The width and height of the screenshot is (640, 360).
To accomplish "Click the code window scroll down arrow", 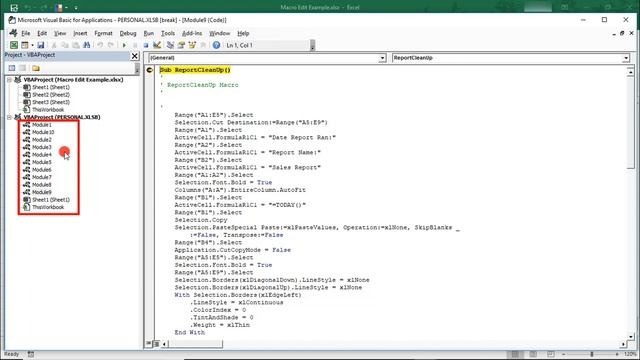I will pyautogui.click(x=631, y=337).
